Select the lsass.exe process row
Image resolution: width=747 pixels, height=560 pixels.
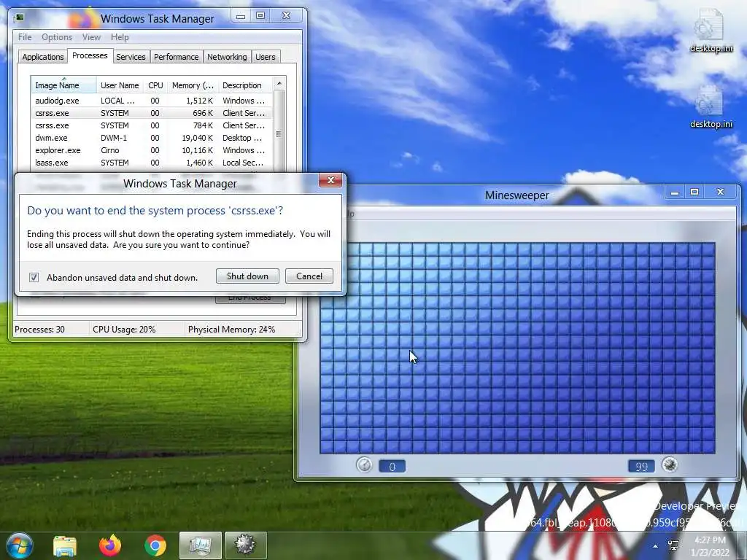(x=152, y=163)
